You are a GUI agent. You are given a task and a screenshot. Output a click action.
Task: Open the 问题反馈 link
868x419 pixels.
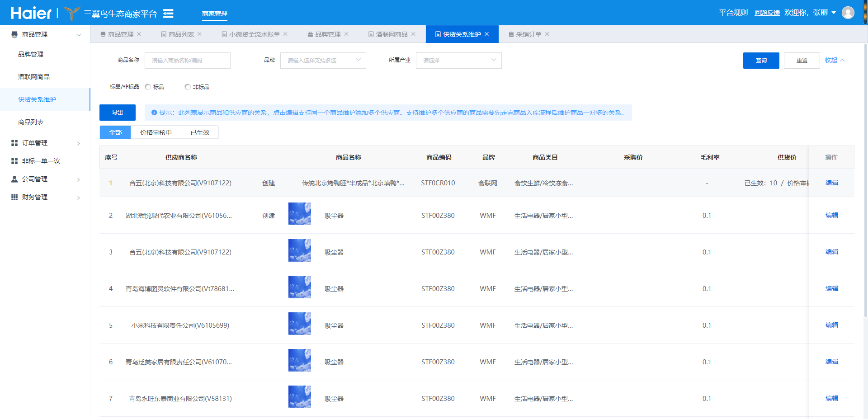click(767, 13)
